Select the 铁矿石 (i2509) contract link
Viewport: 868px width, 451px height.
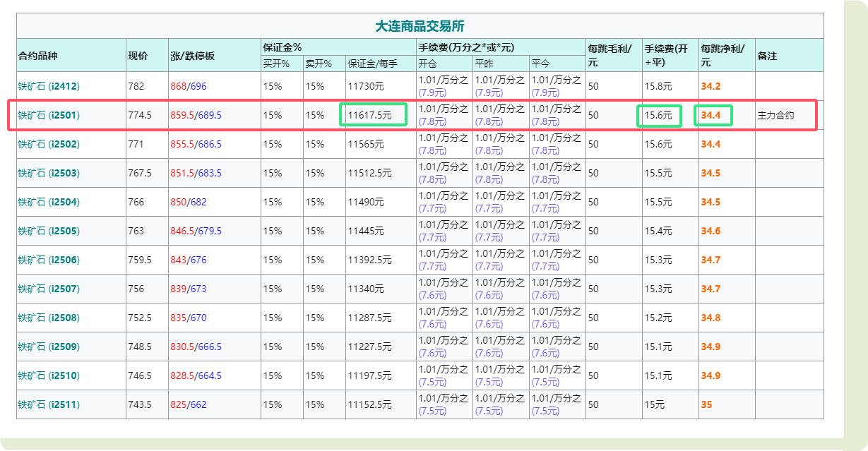[49, 347]
